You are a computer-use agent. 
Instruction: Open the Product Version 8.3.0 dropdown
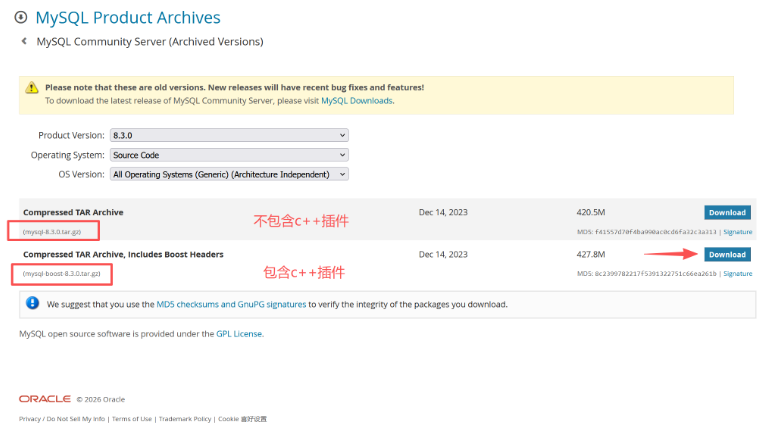pos(229,135)
